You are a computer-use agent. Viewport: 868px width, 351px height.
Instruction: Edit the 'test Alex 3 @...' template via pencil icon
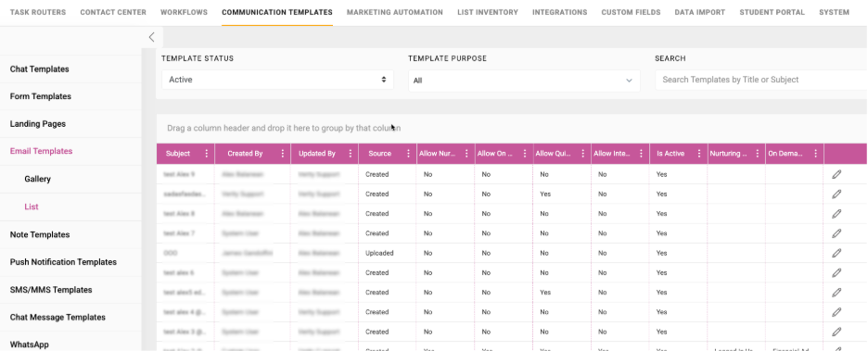coord(836,332)
